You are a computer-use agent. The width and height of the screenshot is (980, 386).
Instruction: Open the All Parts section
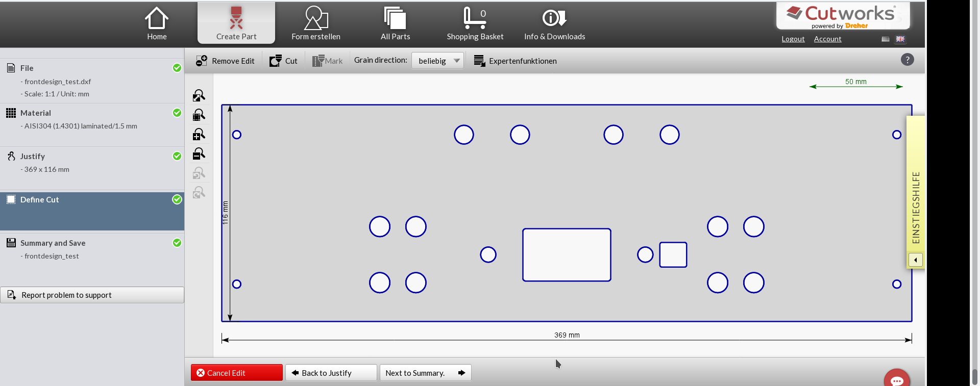click(x=395, y=23)
